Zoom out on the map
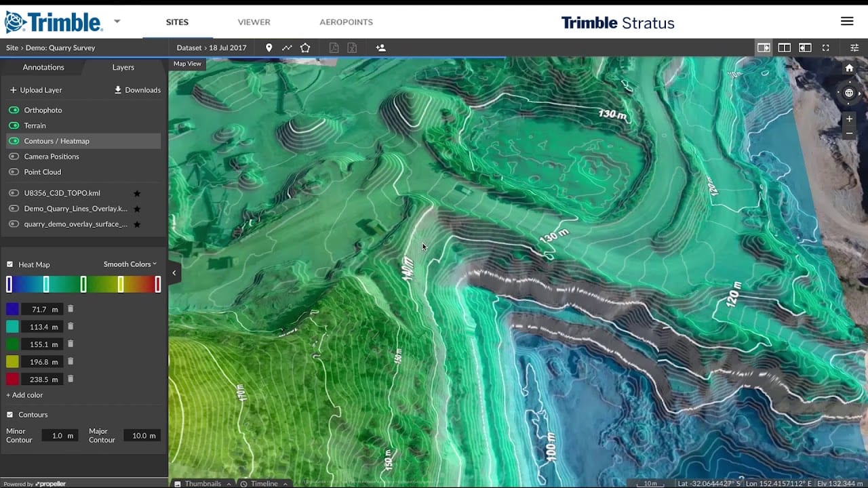Screen dimensions: 868x488 point(849,134)
